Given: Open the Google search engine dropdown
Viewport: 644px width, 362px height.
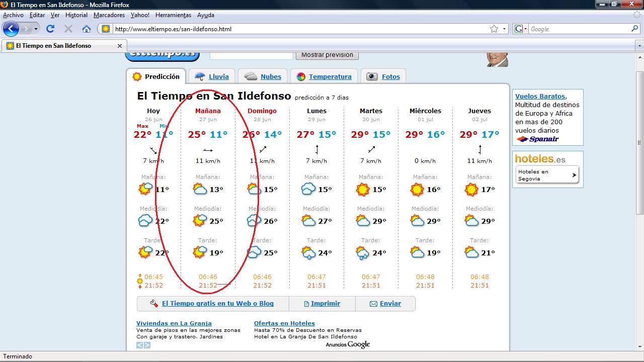Looking at the screenshot, I should point(521,29).
